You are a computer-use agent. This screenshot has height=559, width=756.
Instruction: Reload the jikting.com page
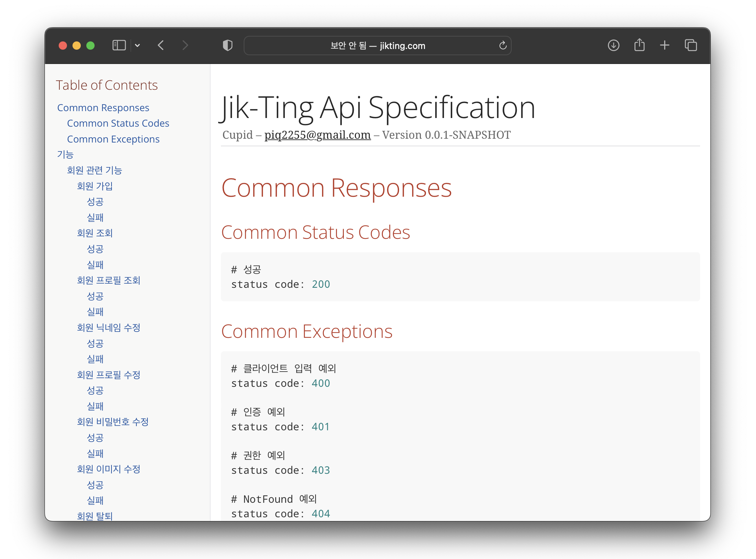click(503, 45)
